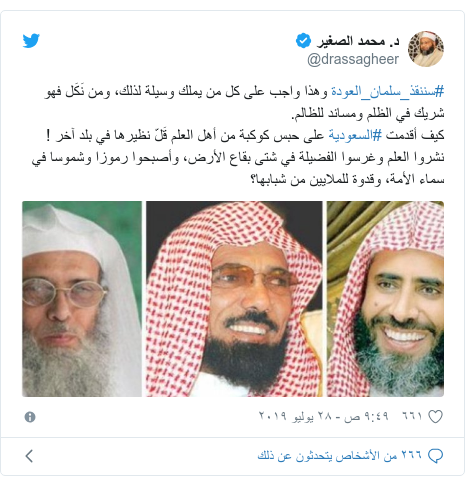Click the tweet line ending with شبابها؟

point(347,180)
